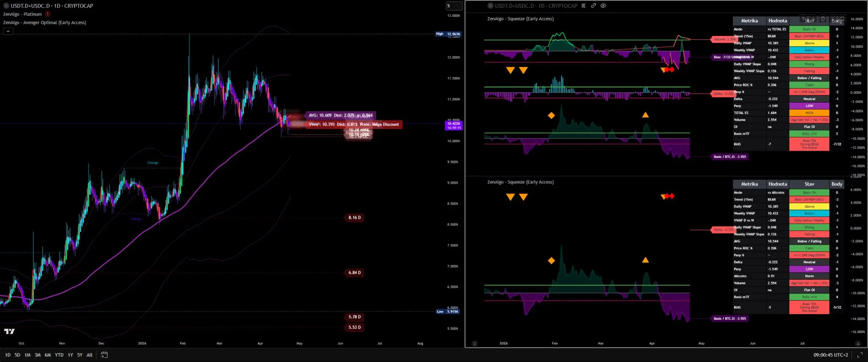Viewport: 868px width, 362px height.
Task: Select the 1Y time range
Action: coord(70,355)
